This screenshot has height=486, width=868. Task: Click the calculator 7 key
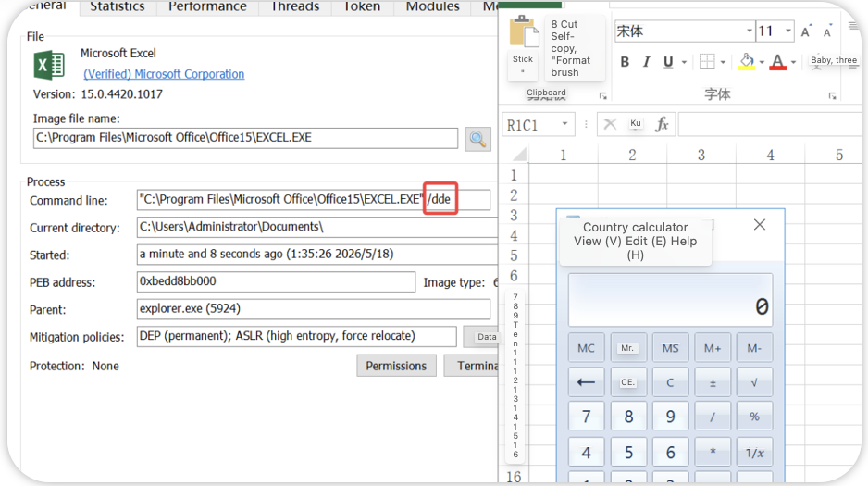point(586,417)
